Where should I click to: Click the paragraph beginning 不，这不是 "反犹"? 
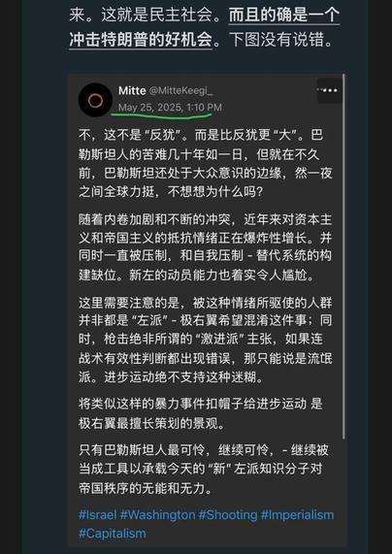tap(205, 164)
